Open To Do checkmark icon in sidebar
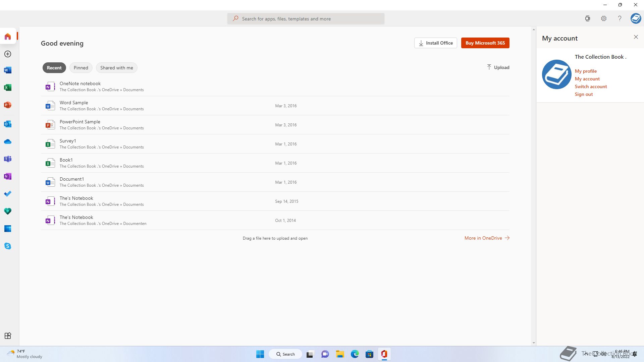Screen dimensions: 644x362 pos(8,194)
